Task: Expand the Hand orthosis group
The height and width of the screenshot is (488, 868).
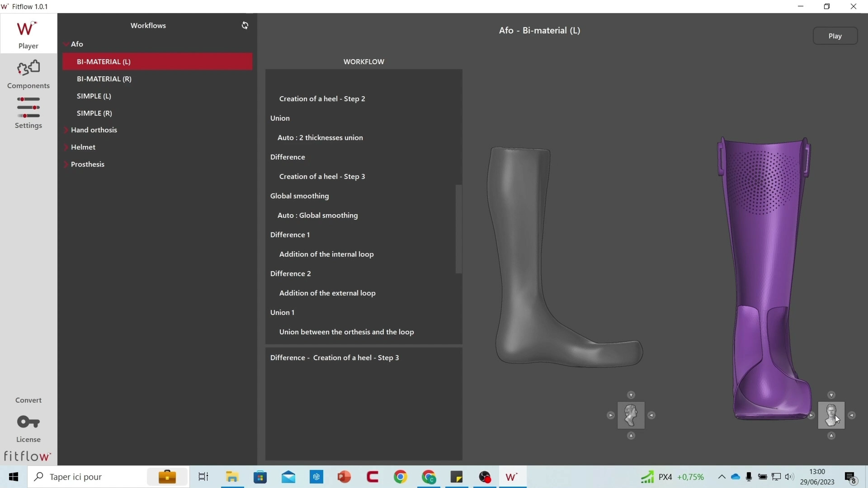Action: click(x=66, y=130)
